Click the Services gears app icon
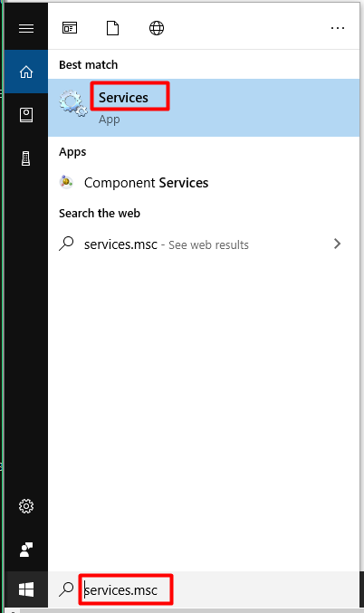The image size is (364, 613). [73, 103]
